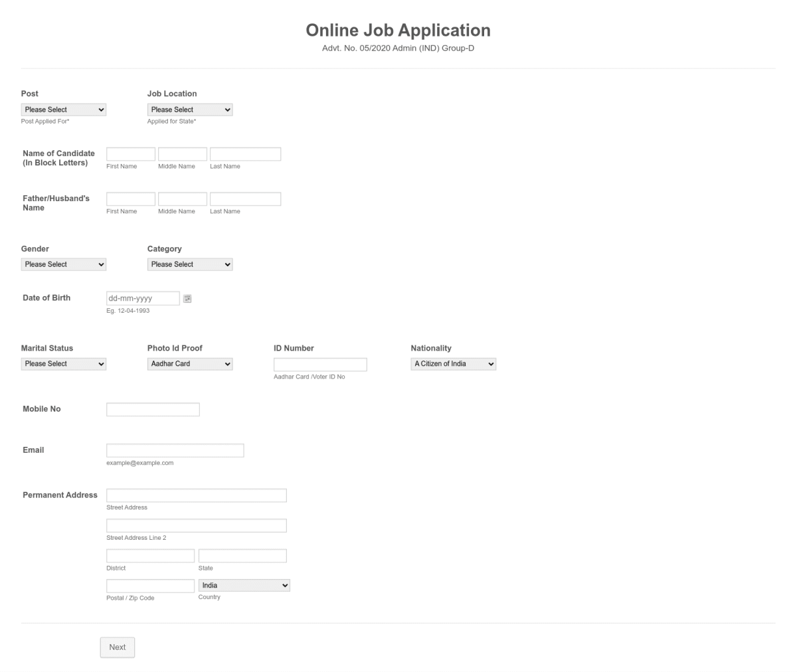Click the Next button
Screen dimensions: 797x672
(x=117, y=647)
